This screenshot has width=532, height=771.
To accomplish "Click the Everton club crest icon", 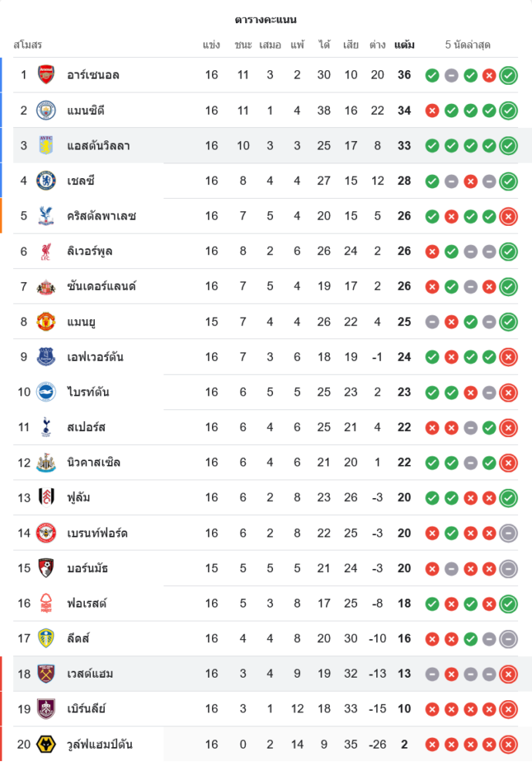I will pyautogui.click(x=46, y=357).
